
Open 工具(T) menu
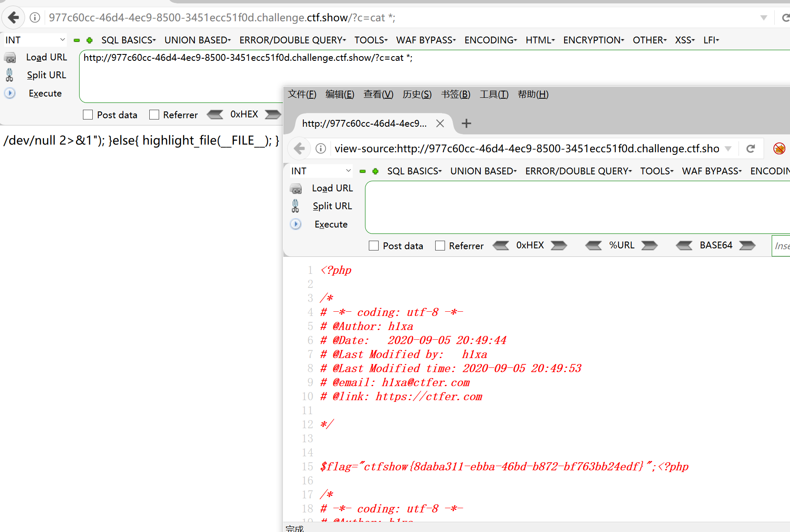[x=494, y=94]
